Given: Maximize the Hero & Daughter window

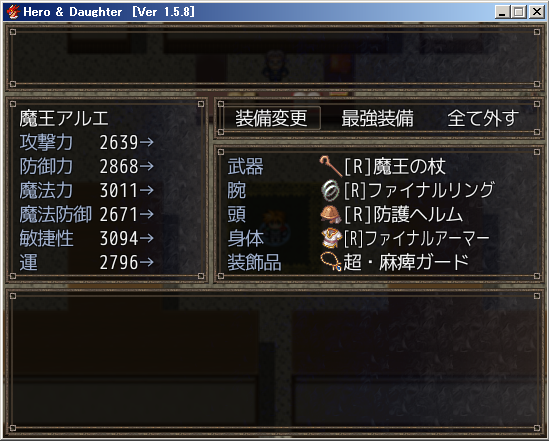Looking at the screenshot, I should [x=519, y=12].
